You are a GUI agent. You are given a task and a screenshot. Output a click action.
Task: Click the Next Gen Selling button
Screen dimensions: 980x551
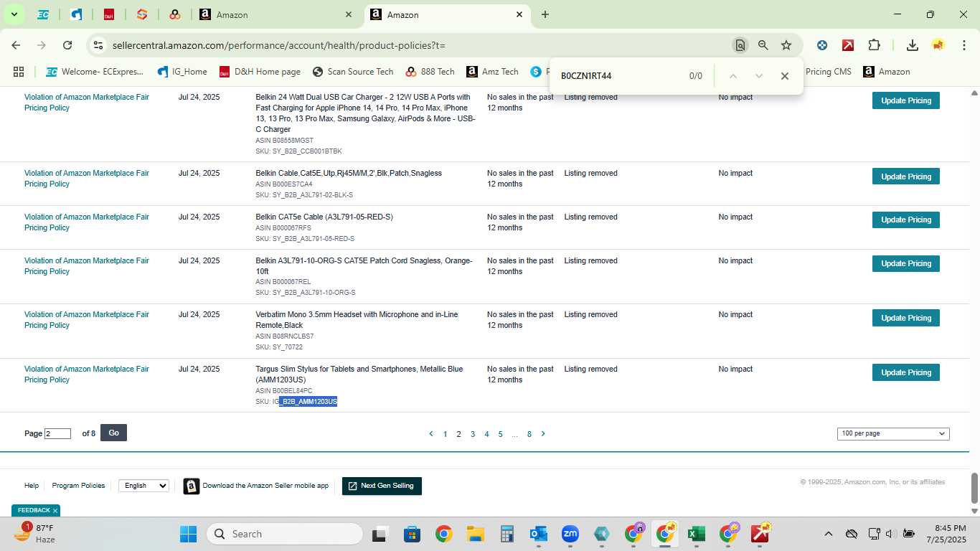click(x=382, y=486)
